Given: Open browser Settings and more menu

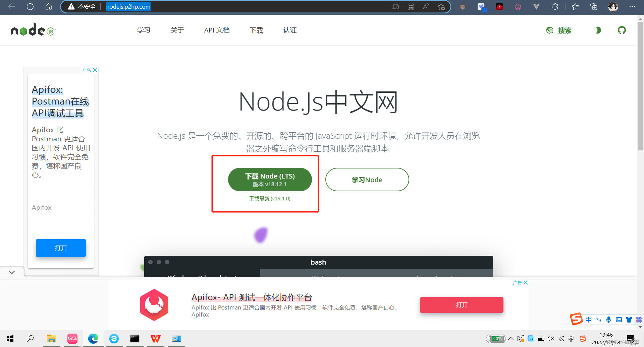Looking at the screenshot, I should (x=632, y=7).
